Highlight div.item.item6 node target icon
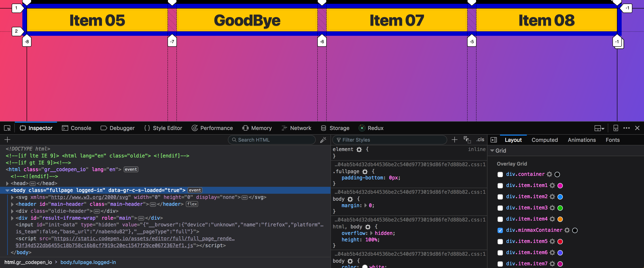Screen dimensions: 644x268 tap(552, 253)
